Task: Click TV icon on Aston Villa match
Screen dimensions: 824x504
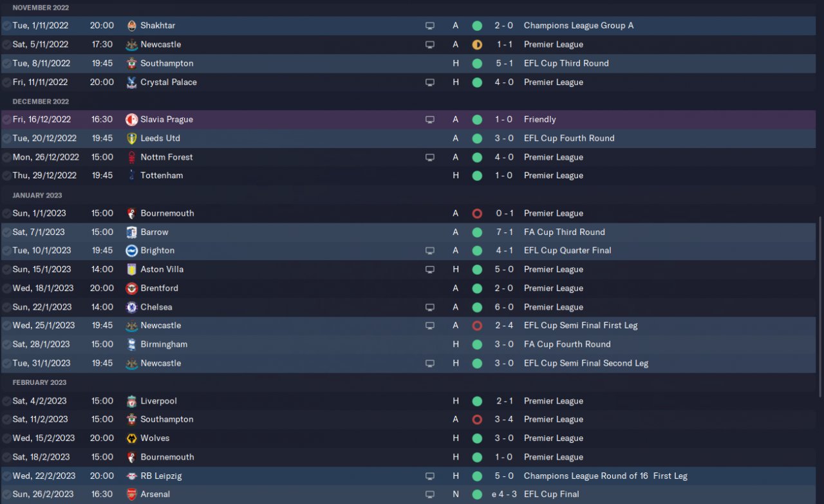Action: pos(430,270)
